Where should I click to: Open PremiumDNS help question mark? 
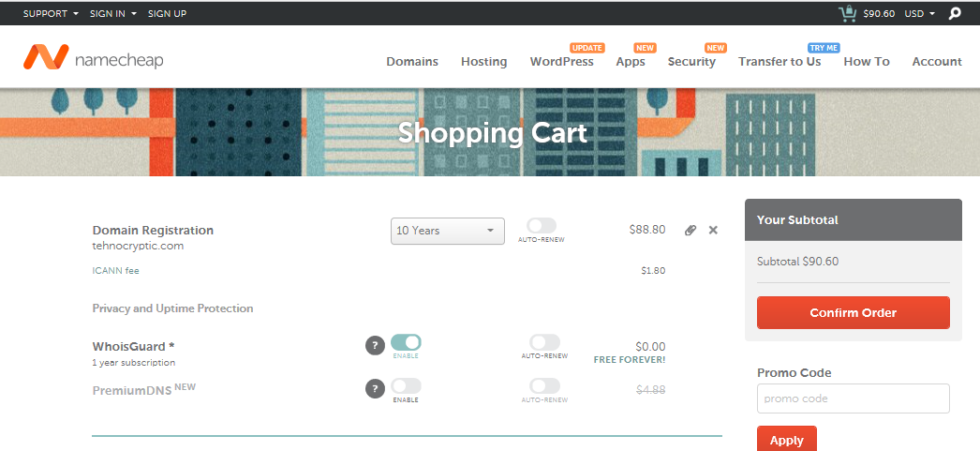(x=375, y=388)
